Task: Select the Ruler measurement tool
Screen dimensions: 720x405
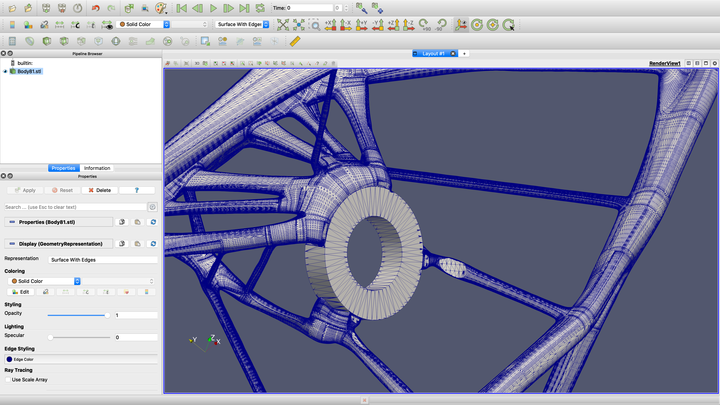Action: tap(295, 41)
